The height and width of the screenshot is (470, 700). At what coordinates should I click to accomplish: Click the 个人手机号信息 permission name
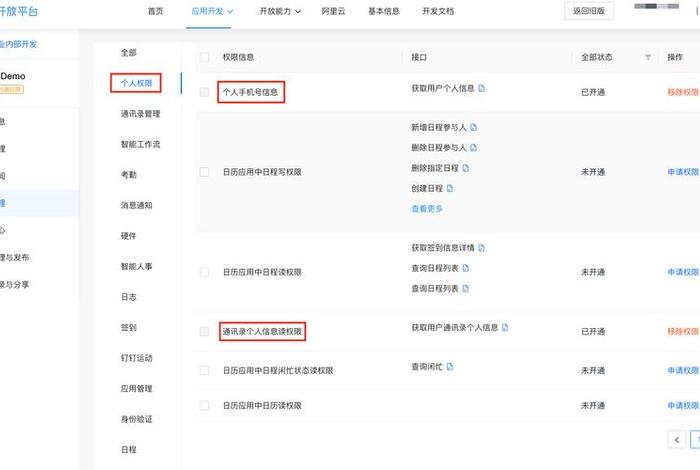[250, 92]
